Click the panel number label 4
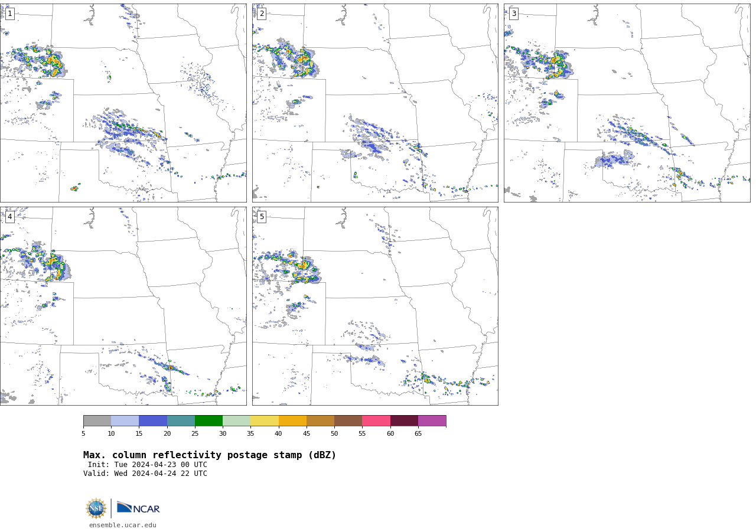Viewport: 756px width, 532px height. (9, 217)
